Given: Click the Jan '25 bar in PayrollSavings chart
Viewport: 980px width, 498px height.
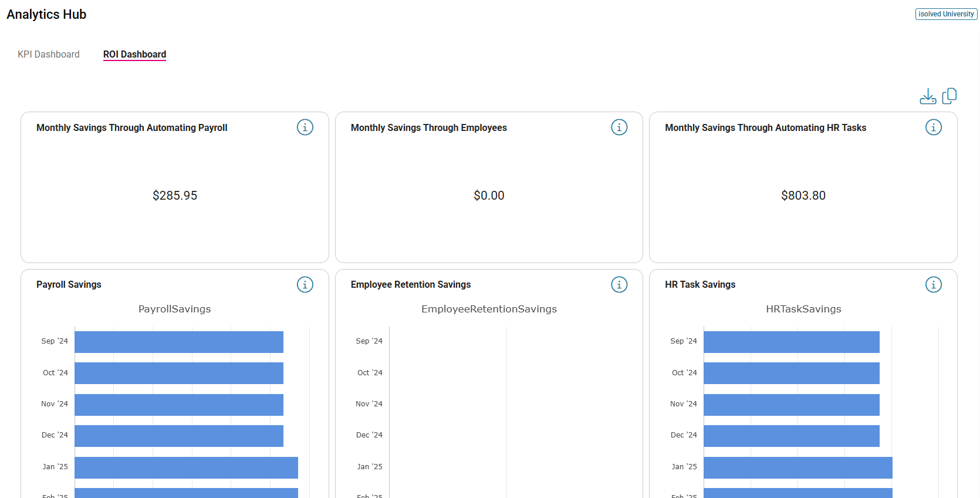Looking at the screenshot, I should pos(186,467).
